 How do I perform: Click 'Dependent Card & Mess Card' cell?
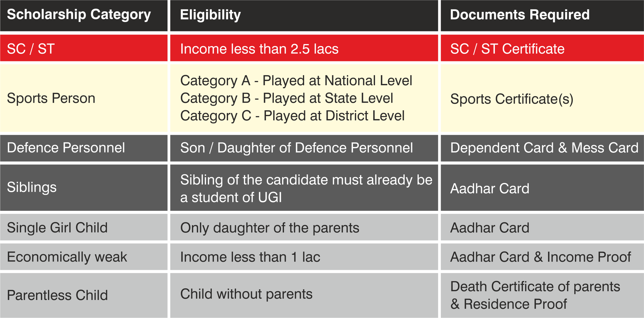pyautogui.click(x=542, y=148)
